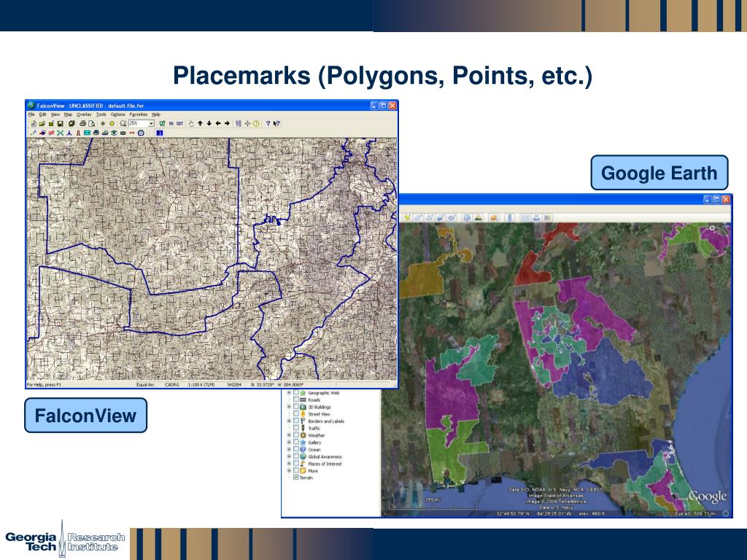Expand the Geographic Web tree node
The image size is (747, 560).
tap(289, 393)
